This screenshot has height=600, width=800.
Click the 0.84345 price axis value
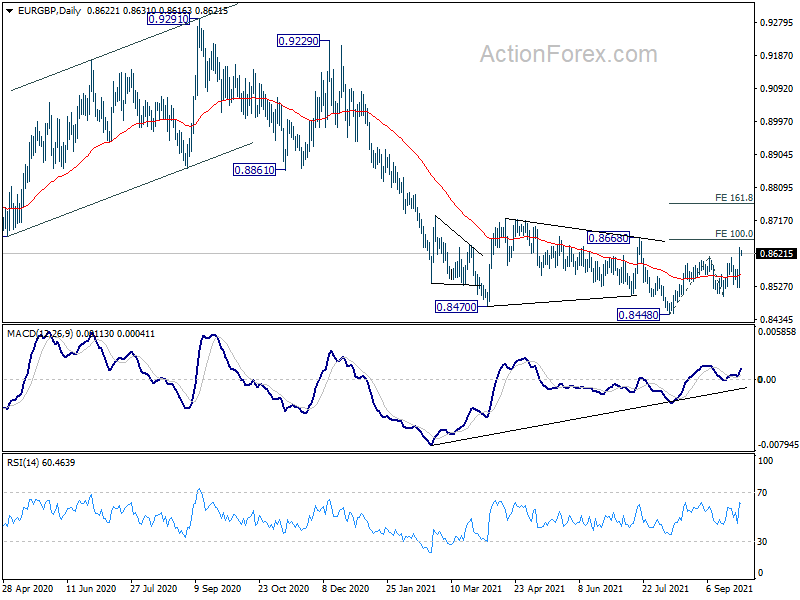pos(777,319)
